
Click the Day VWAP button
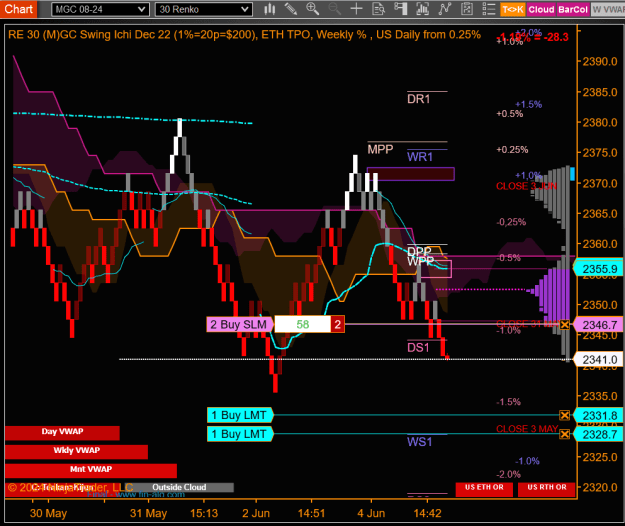click(x=62, y=433)
